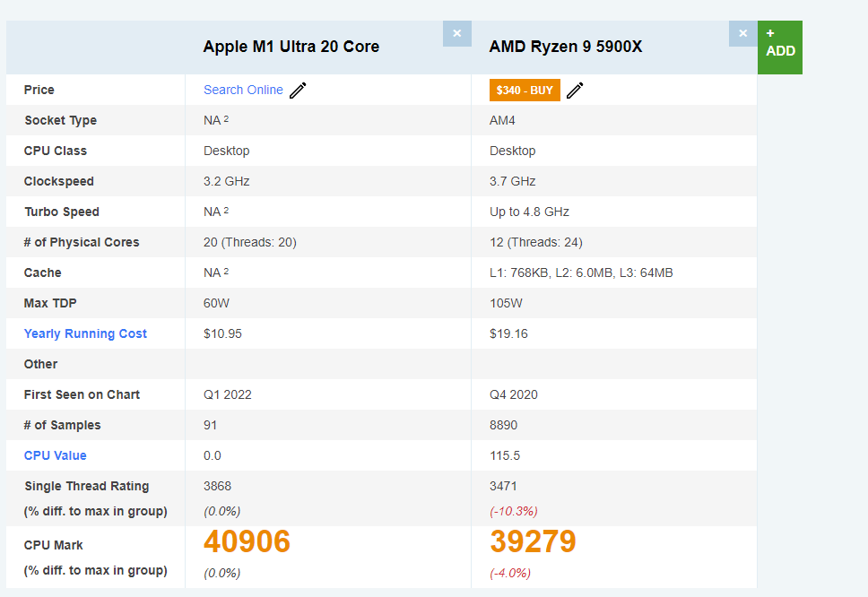868x597 pixels.
Task: Click the AMD Ryzen 9 5900X heading
Action: pos(566,47)
